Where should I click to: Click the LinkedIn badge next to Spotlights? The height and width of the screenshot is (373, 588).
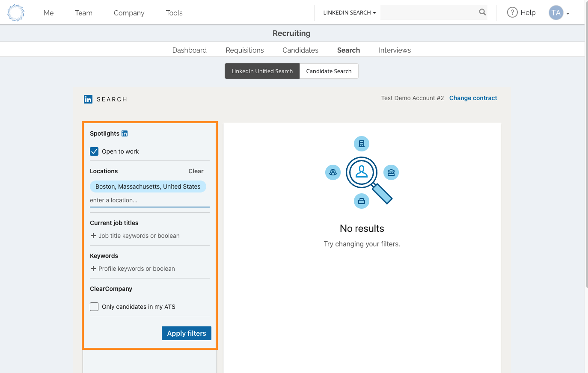pos(125,133)
